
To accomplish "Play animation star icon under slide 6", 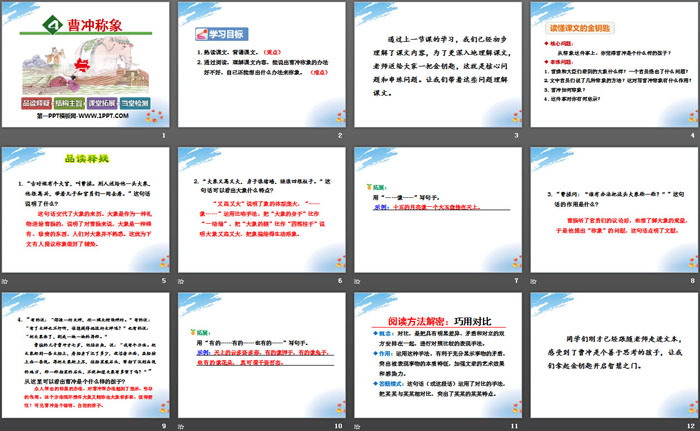I will [x=181, y=281].
